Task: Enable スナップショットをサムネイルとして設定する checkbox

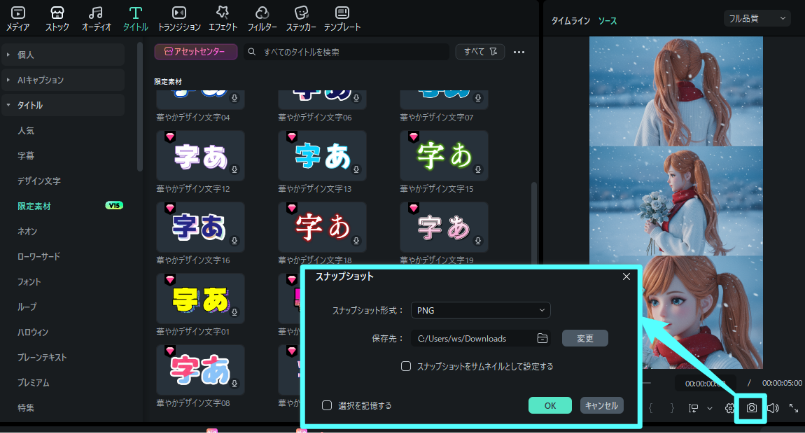Action: point(406,366)
